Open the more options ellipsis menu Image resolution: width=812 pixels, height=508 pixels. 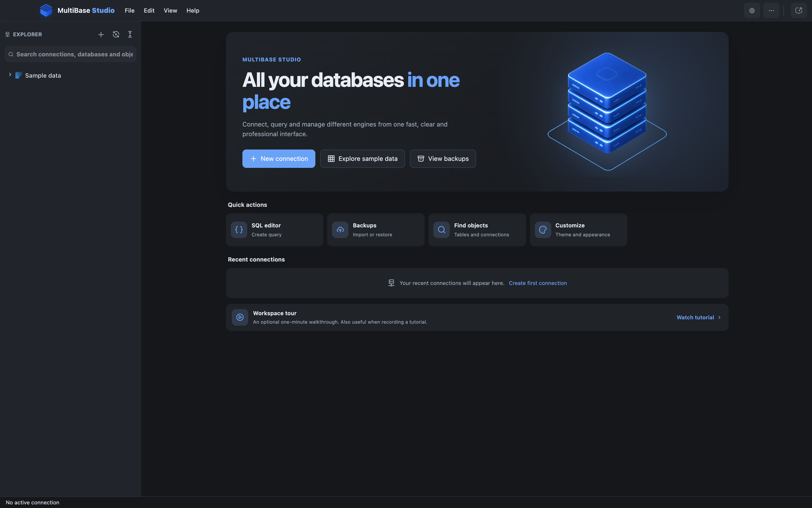click(x=771, y=11)
